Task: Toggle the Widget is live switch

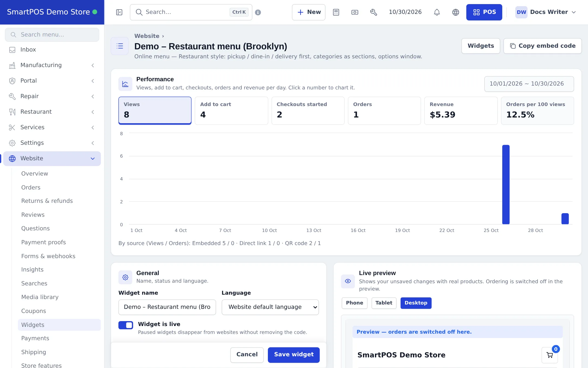Action: [126, 325]
